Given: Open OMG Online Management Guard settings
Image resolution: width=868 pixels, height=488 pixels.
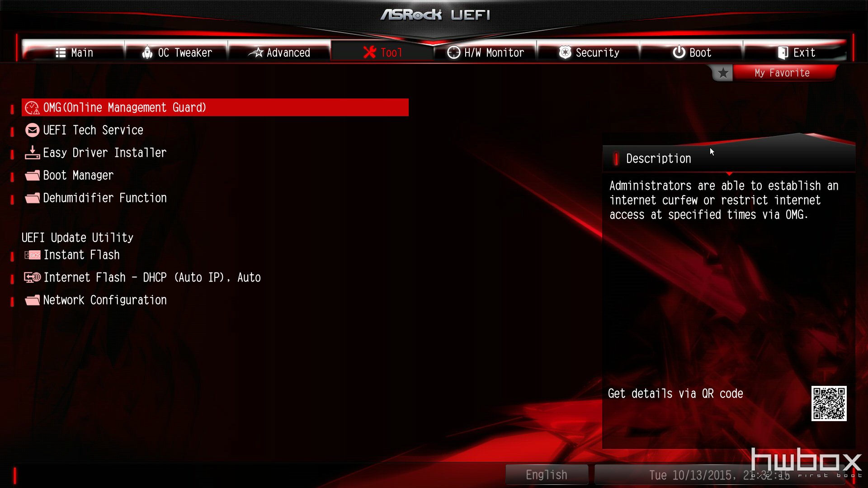Looking at the screenshot, I should [x=216, y=107].
